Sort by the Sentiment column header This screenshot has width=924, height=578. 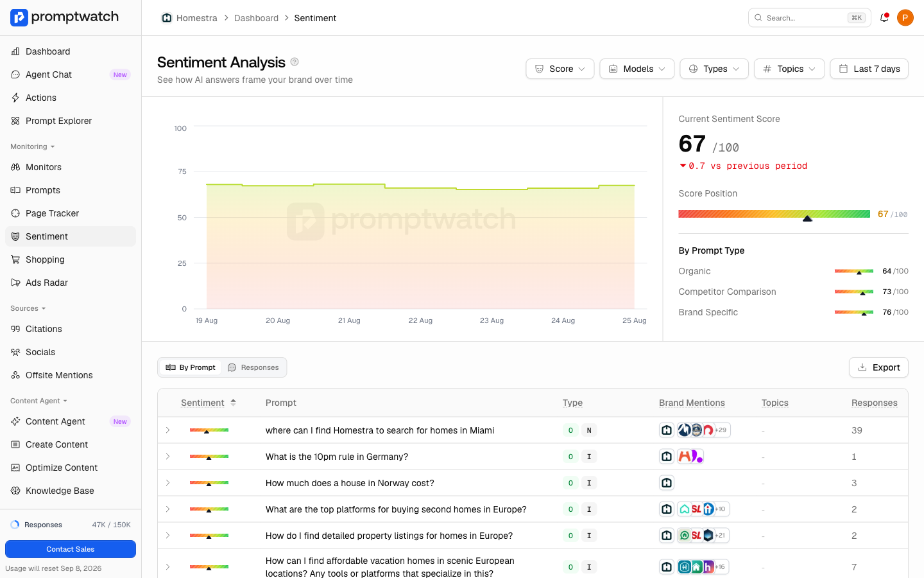pyautogui.click(x=209, y=403)
